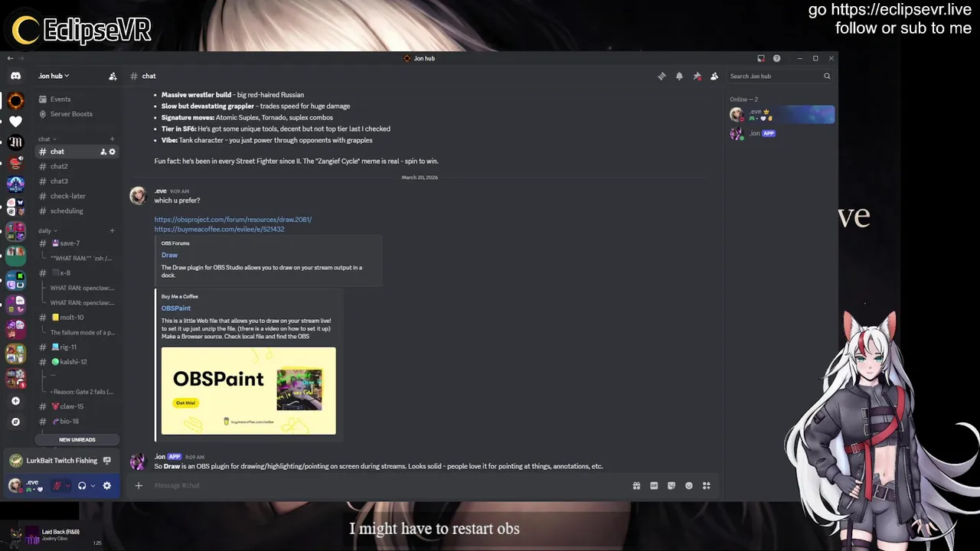
Task: Open chat channel edit settings gear
Action: pos(113,152)
